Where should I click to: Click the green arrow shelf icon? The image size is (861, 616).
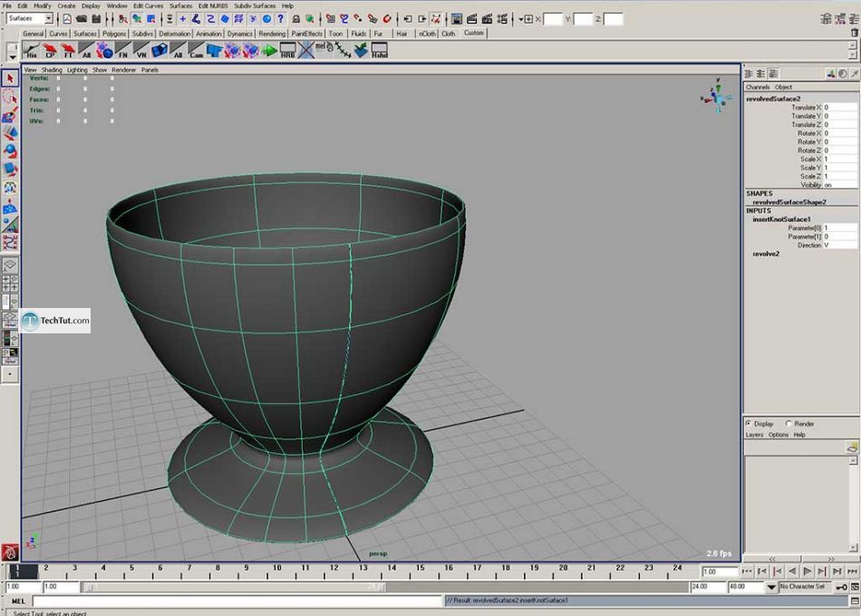point(269,51)
